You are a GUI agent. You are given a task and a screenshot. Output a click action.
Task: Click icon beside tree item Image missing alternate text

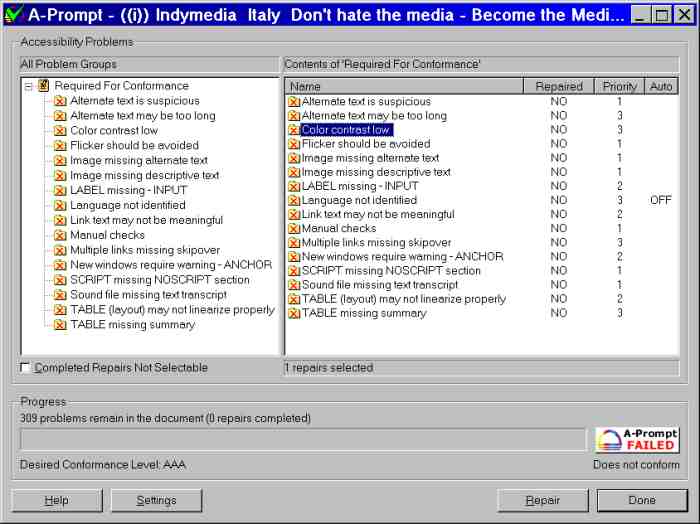click(60, 161)
